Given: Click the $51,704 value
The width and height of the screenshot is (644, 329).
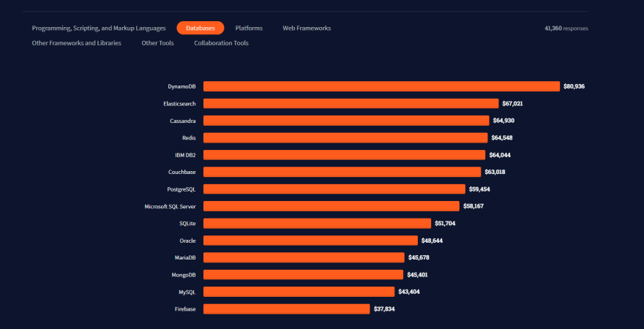Looking at the screenshot, I should tap(445, 224).
